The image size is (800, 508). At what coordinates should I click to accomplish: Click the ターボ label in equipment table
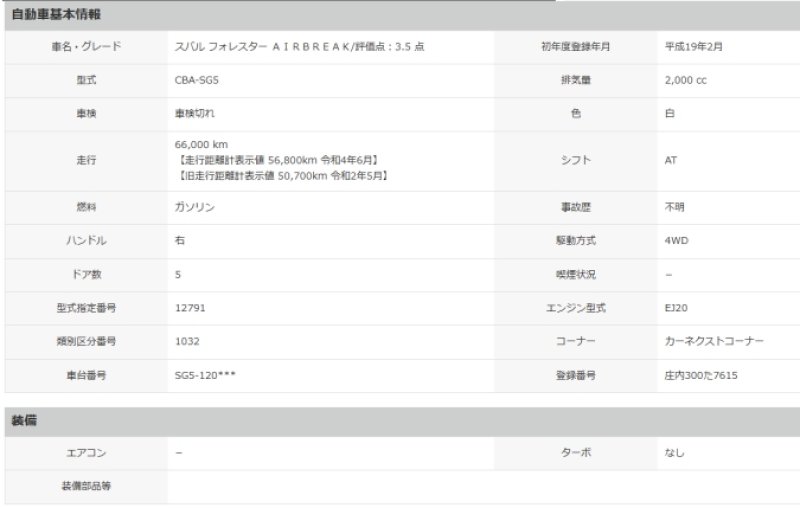(578, 453)
